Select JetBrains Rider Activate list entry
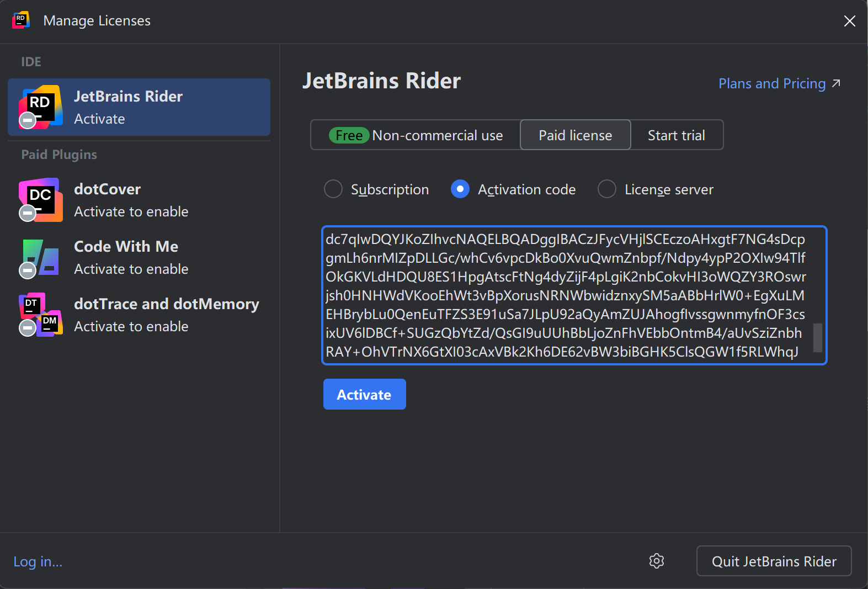Image resolution: width=868 pixels, height=589 pixels. tap(139, 107)
